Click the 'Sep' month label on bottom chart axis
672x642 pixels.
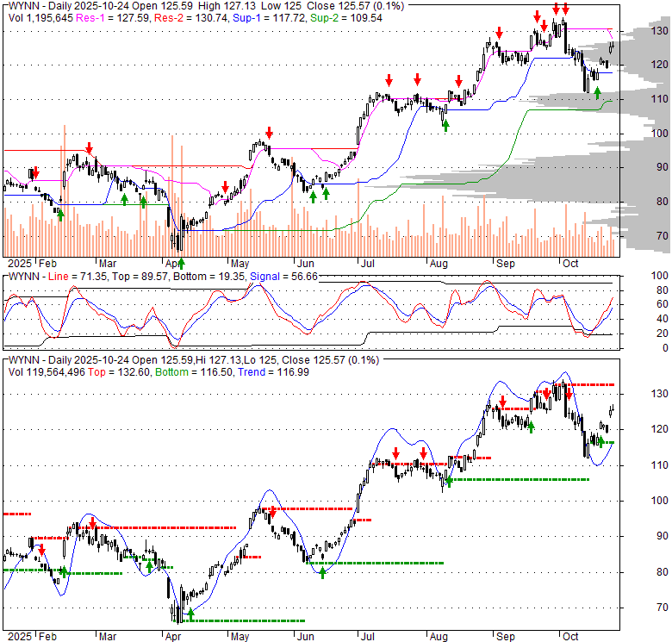(505, 637)
